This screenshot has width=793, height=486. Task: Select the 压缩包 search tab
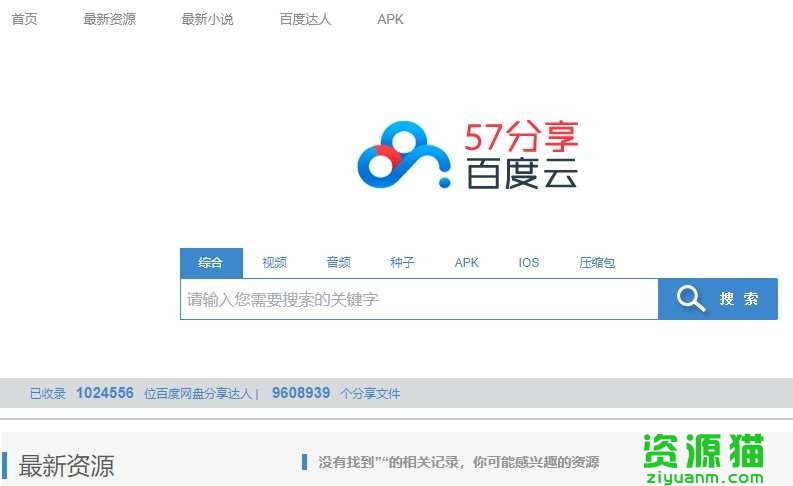597,262
